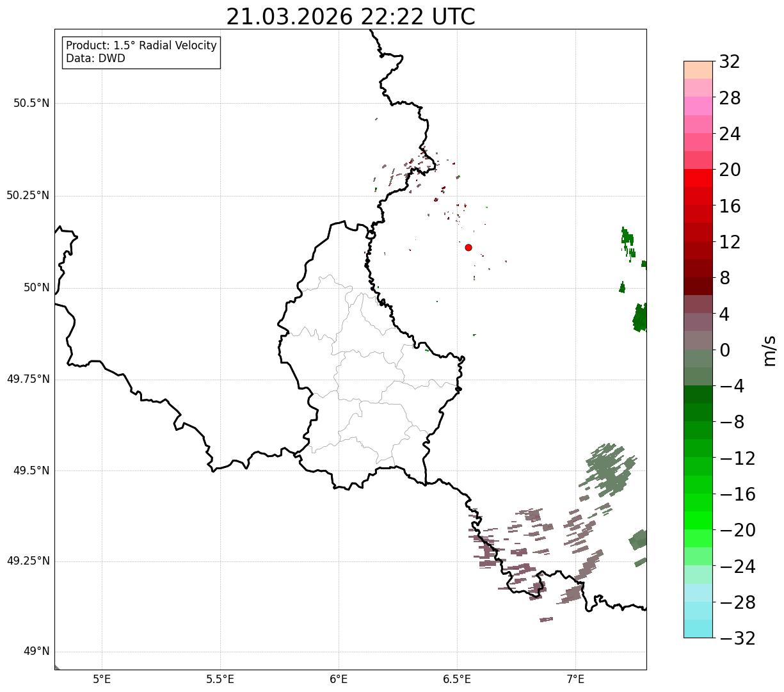Click the colorbar tick label −12
Viewport: 784px width, 692px height.
pos(737,458)
